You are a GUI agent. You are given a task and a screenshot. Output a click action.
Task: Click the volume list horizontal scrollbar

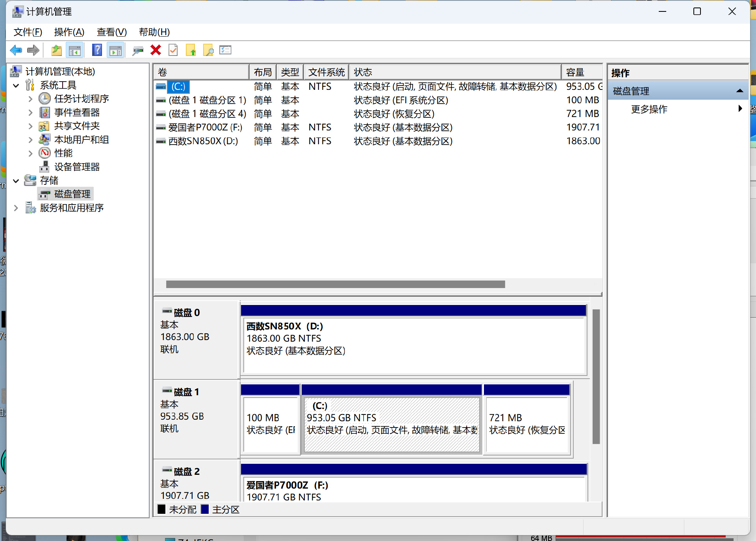pyautogui.click(x=335, y=284)
